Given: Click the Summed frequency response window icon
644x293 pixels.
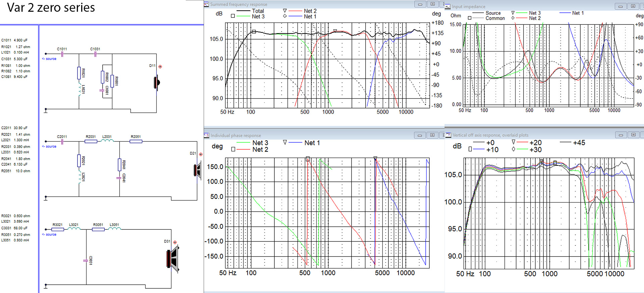Looking at the screenshot, I should coord(206,4).
